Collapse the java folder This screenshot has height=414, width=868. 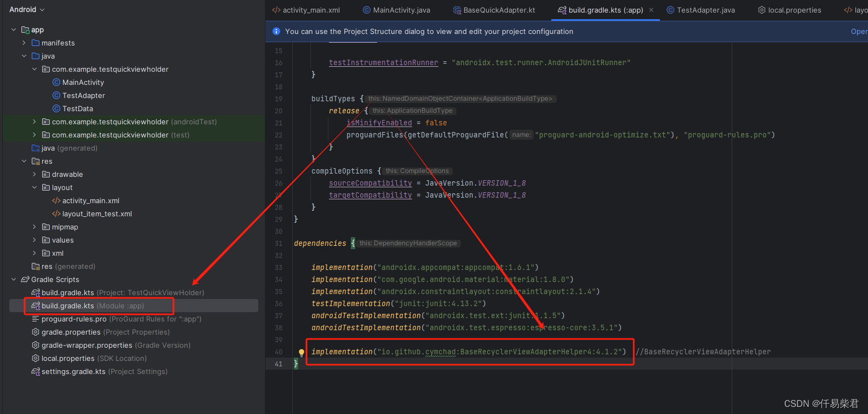pos(24,56)
